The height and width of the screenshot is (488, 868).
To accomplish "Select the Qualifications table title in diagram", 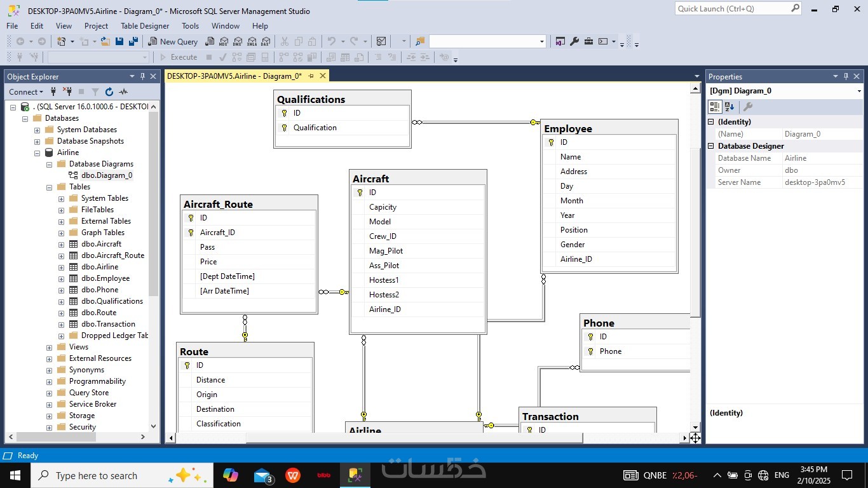I will [311, 99].
